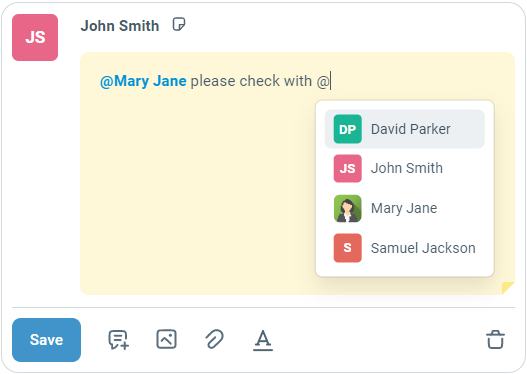This screenshot has width=527, height=374.
Task: Click the JS avatar of the note author
Action: (35, 37)
